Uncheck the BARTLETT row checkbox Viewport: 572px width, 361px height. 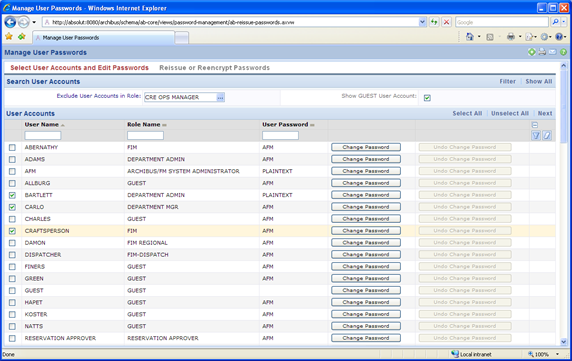coord(12,195)
